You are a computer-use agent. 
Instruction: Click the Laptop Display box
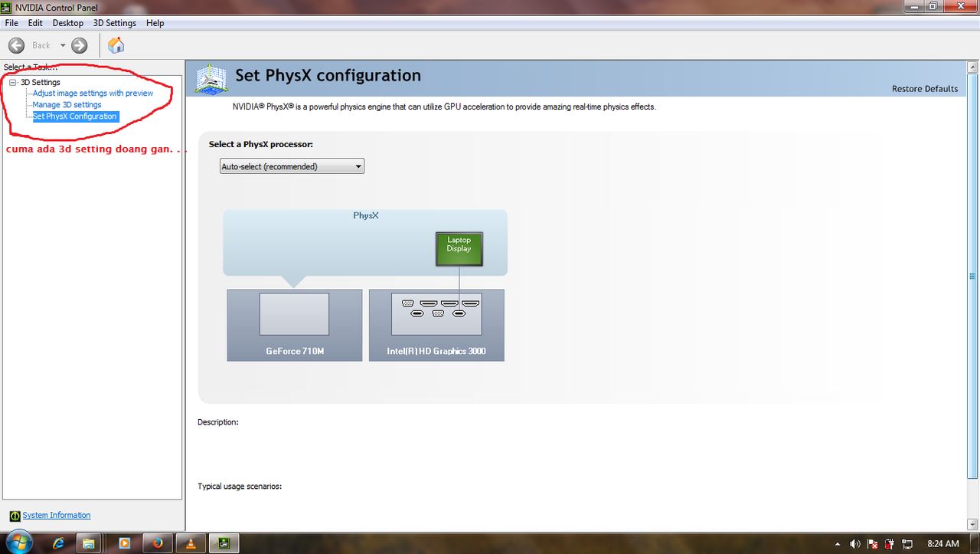click(x=459, y=249)
